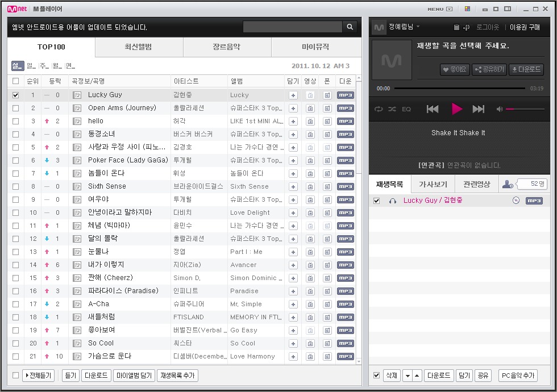Download MP3 for So Cool
The width and height of the screenshot is (557, 392).
point(346,343)
